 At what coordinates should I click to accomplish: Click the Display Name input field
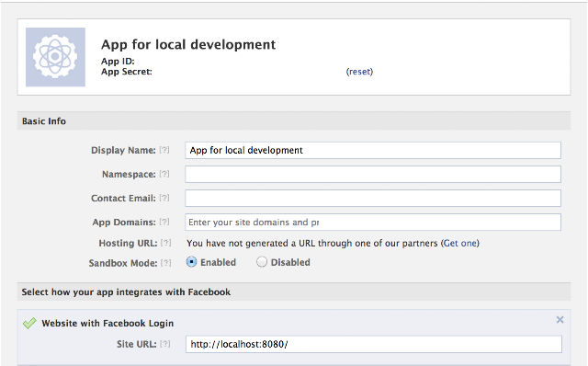pyautogui.click(x=373, y=150)
